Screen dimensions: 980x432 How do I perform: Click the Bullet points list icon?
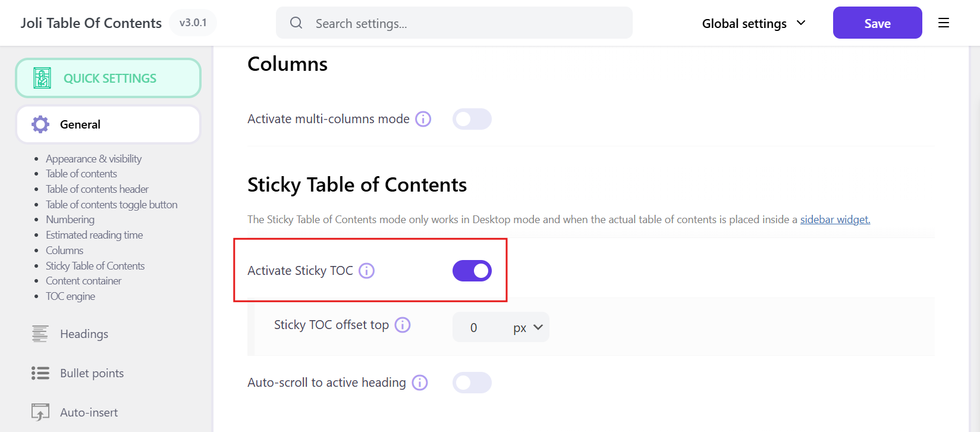tap(40, 373)
